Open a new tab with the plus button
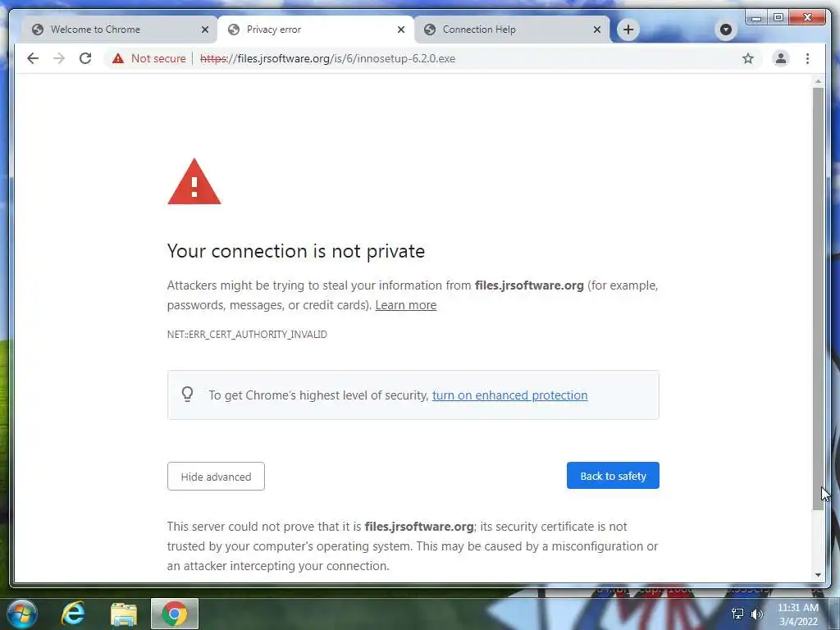Screen dimensions: 840x630 point(628,30)
